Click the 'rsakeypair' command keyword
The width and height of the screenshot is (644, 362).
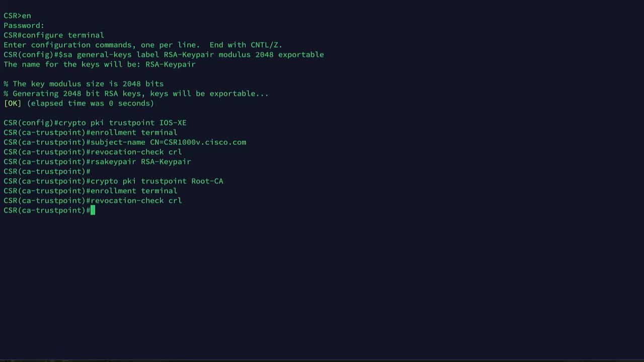coord(113,161)
